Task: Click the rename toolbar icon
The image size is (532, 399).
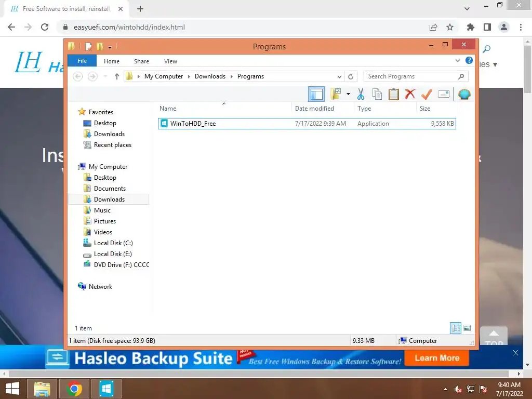Action: click(x=444, y=94)
